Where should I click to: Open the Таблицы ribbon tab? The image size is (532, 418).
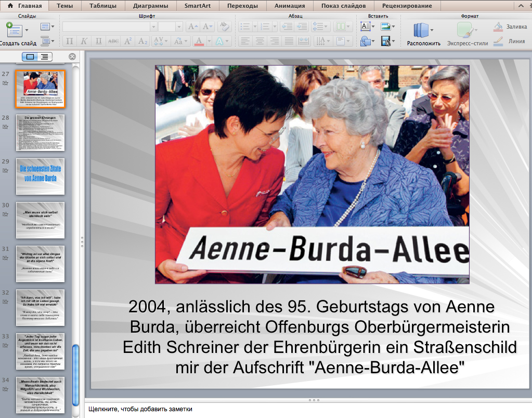tap(103, 5)
